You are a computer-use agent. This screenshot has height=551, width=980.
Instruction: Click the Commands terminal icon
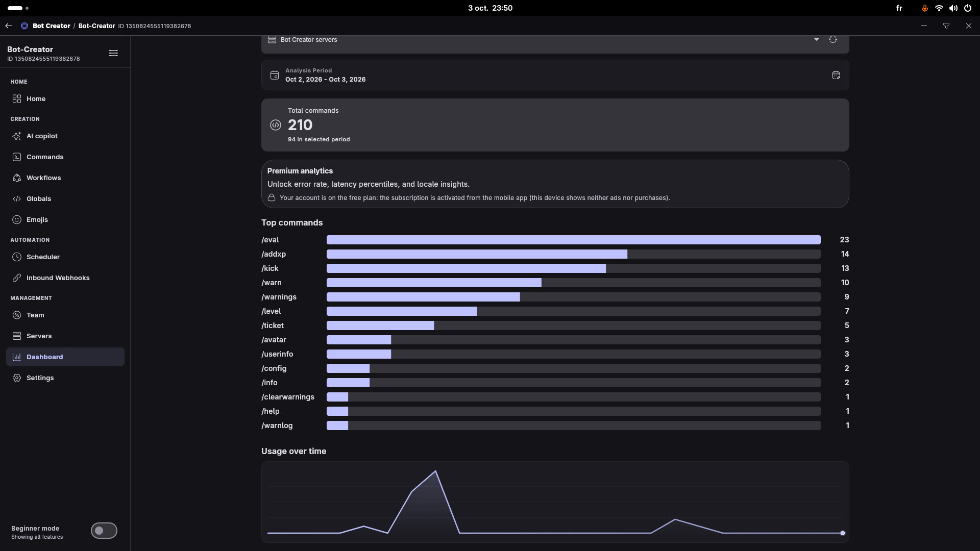pos(17,157)
